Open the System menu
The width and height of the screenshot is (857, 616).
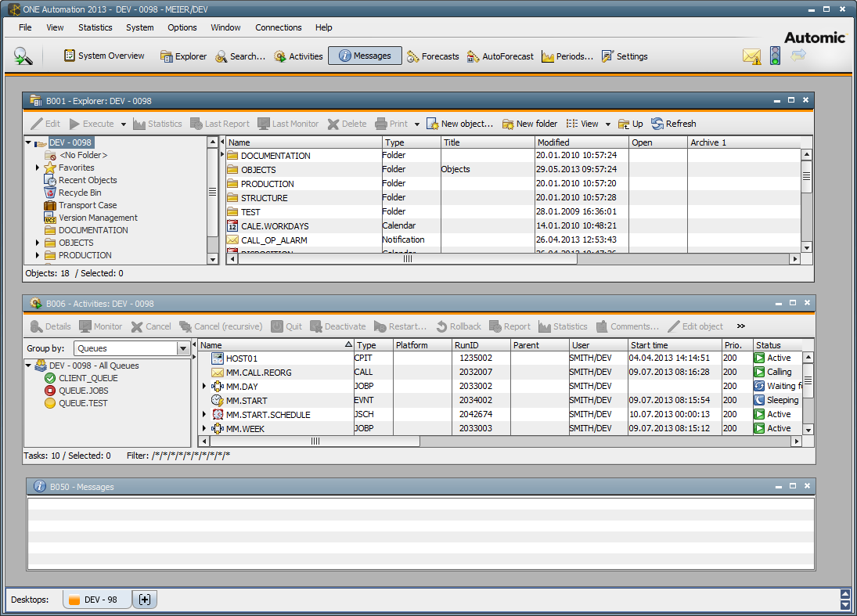[140, 27]
